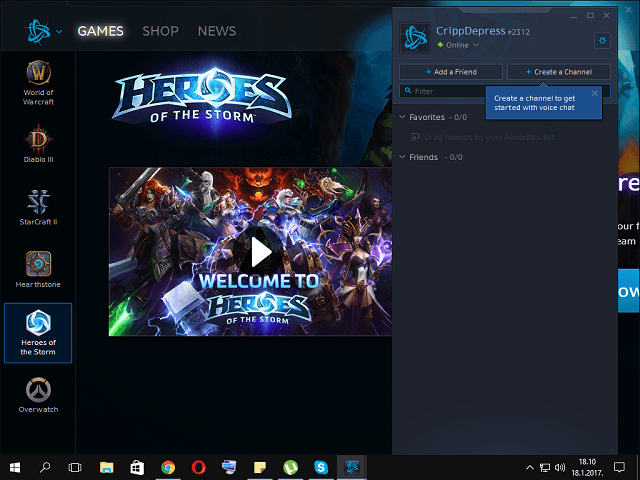Open network status tray icon
640x480 pixels.
544,467
